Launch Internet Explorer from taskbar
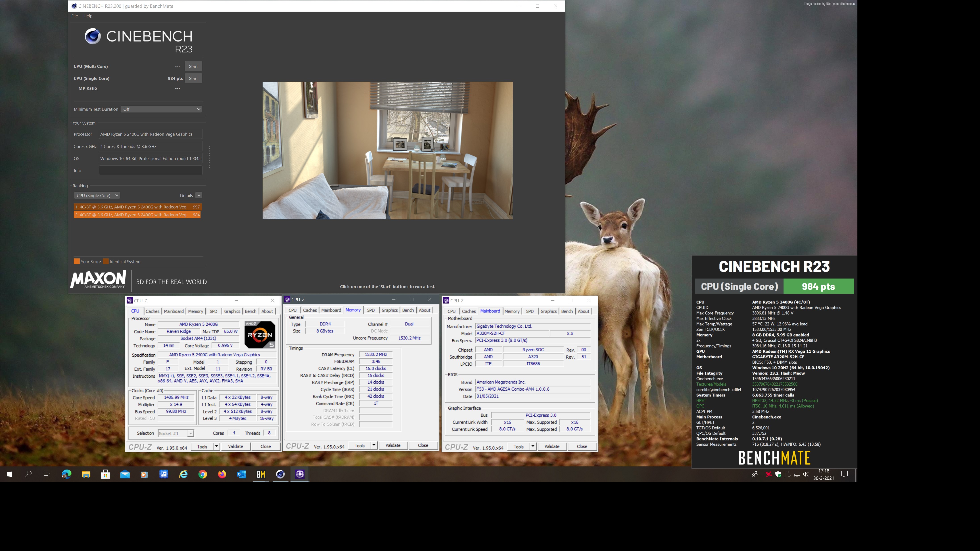 pyautogui.click(x=183, y=474)
